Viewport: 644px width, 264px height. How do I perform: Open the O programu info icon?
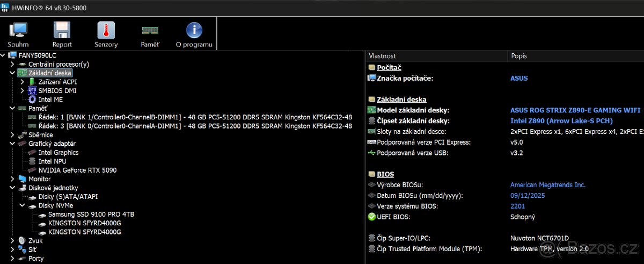[x=194, y=31]
